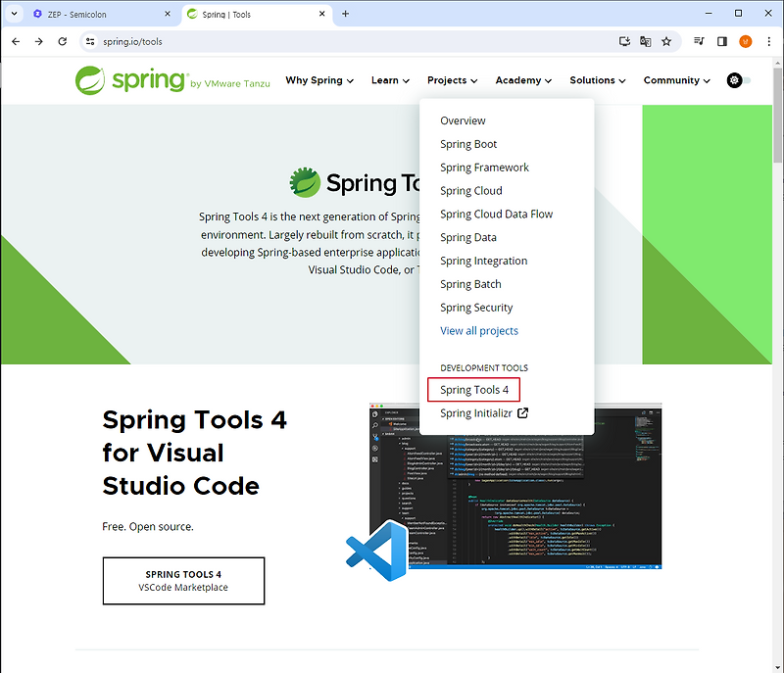Image resolution: width=784 pixels, height=673 pixels.
Task: Open Spring Integration menu entry
Action: (483, 261)
